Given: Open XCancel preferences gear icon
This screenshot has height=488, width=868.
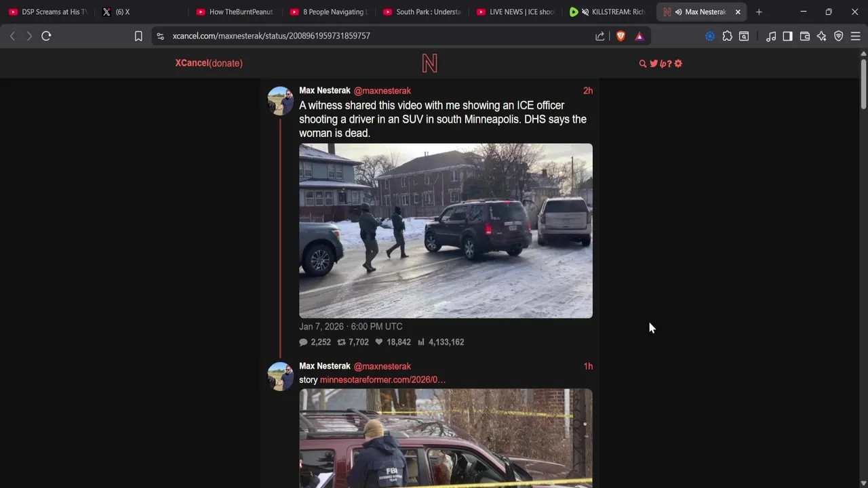Looking at the screenshot, I should tap(678, 64).
